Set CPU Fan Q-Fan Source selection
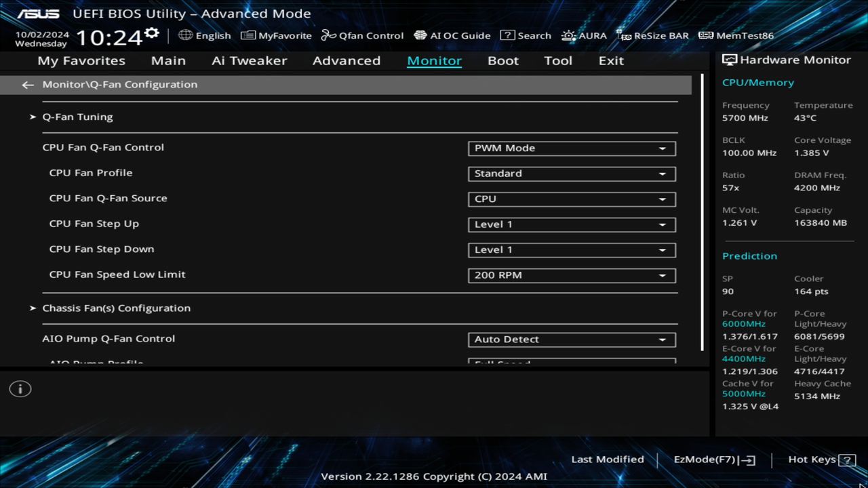 [x=571, y=199]
